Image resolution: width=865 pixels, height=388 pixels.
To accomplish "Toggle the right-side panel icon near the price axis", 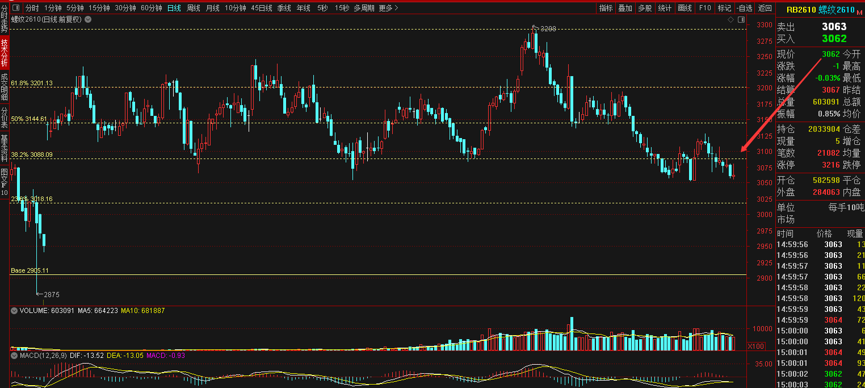I will coord(740,19).
